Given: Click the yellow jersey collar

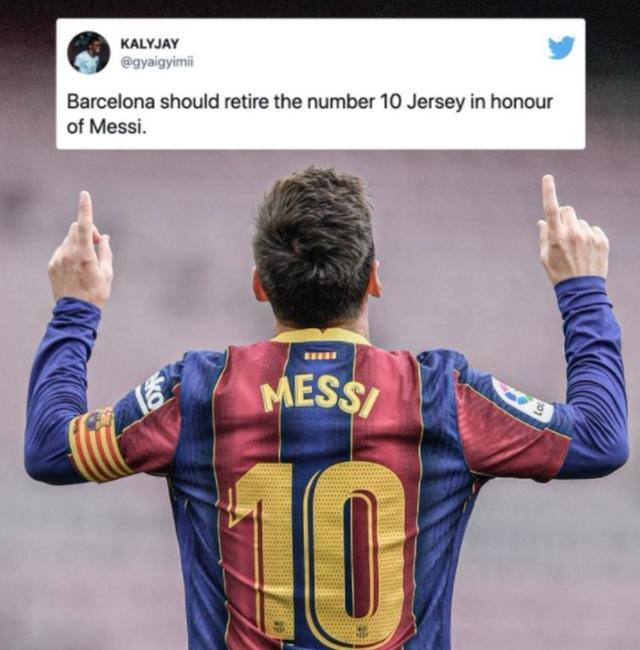Looking at the screenshot, I should [320, 335].
